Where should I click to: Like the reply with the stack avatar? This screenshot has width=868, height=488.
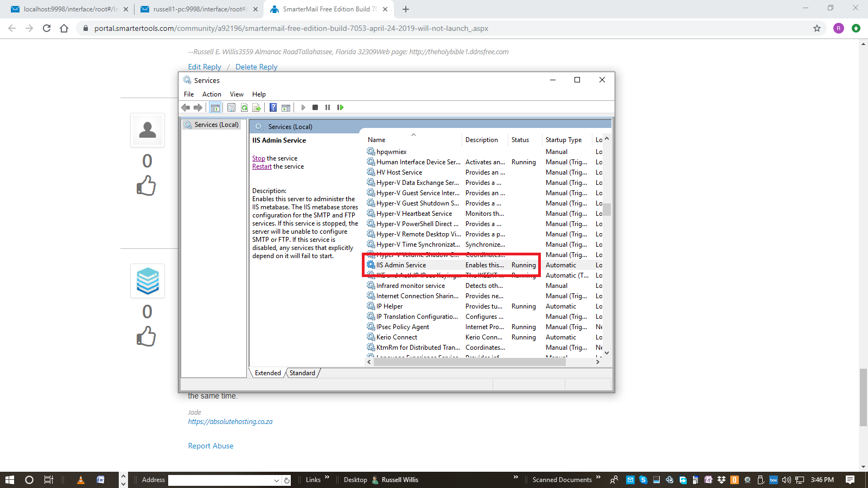coord(146,337)
